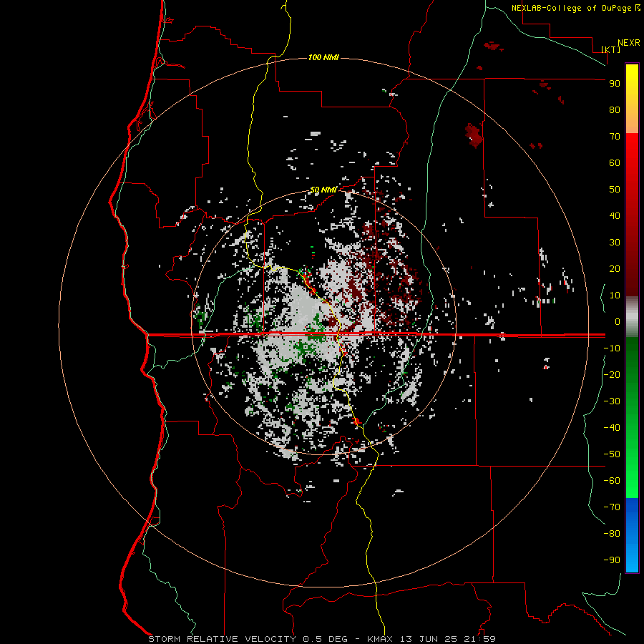This screenshot has height=644, width=644.
Task: Click the -60 value on the velocity scale
Action: [612, 481]
